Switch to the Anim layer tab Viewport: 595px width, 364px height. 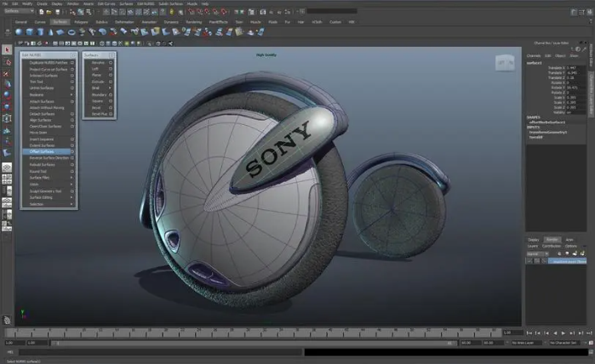(x=569, y=240)
